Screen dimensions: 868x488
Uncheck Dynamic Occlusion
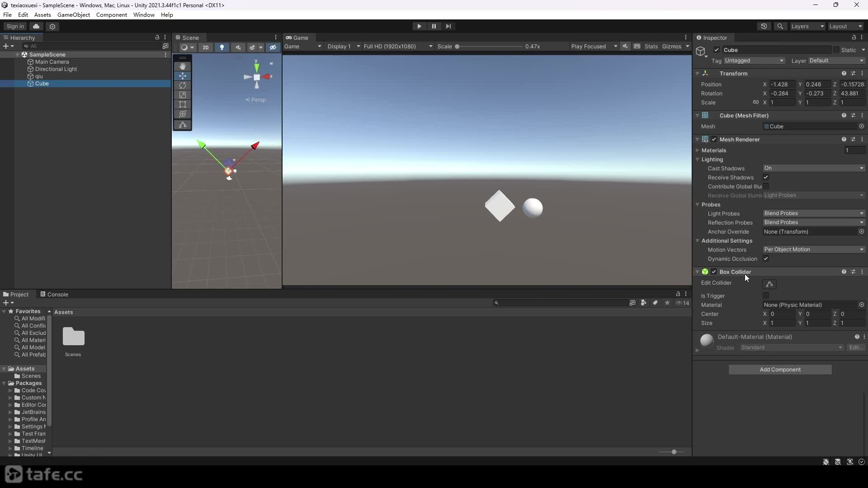click(x=766, y=259)
